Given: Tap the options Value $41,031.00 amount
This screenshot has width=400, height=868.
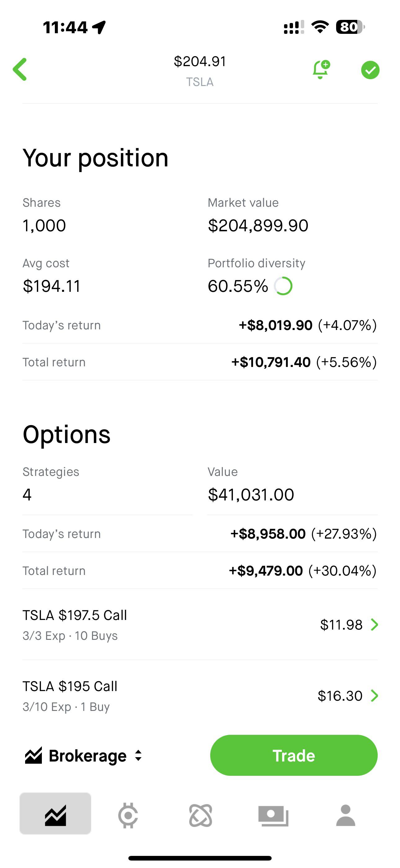Looking at the screenshot, I should (251, 495).
